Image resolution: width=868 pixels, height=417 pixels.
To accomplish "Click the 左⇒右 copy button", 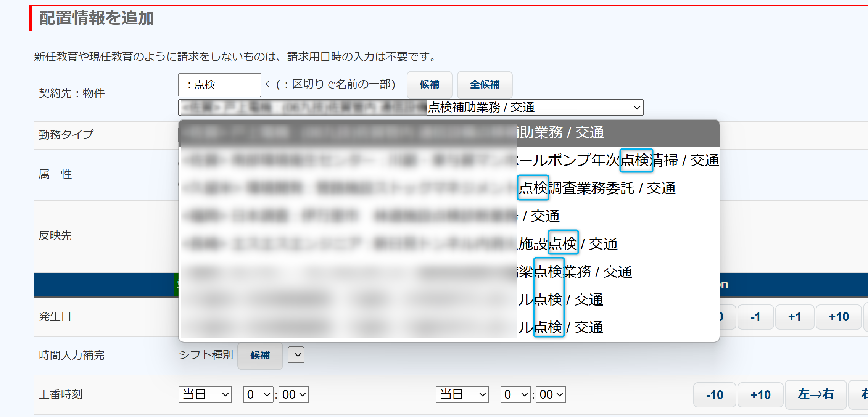I will [x=815, y=394].
